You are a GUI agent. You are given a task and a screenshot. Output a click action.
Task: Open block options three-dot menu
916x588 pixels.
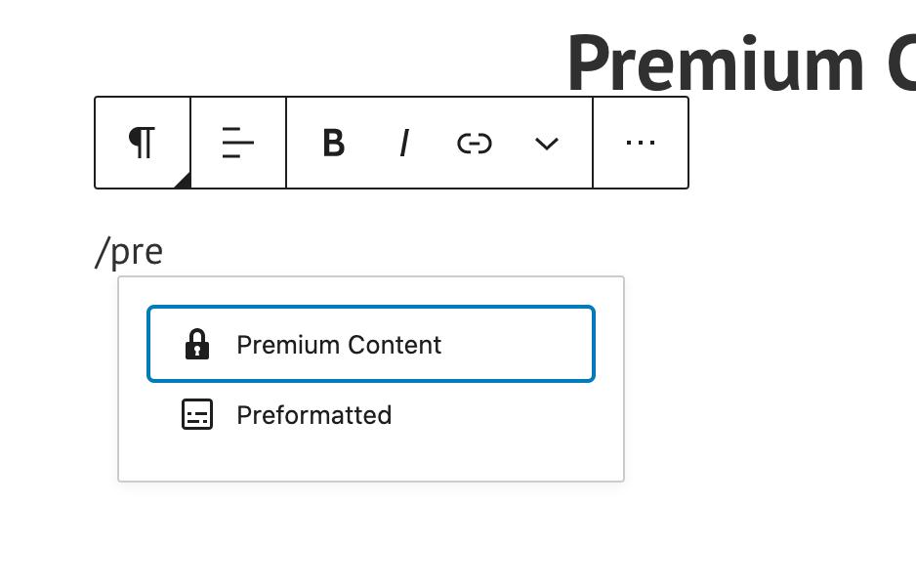click(640, 143)
